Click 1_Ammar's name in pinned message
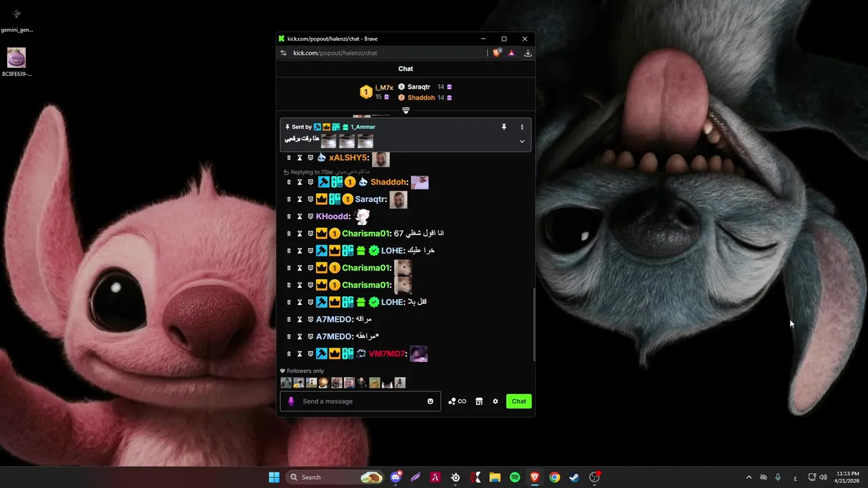Image resolution: width=868 pixels, height=488 pixels. [x=363, y=127]
